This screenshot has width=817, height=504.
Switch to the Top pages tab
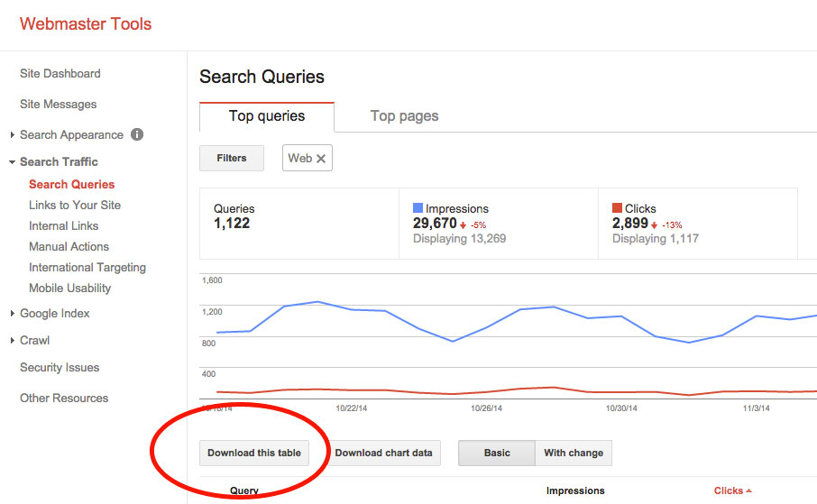pyautogui.click(x=404, y=116)
